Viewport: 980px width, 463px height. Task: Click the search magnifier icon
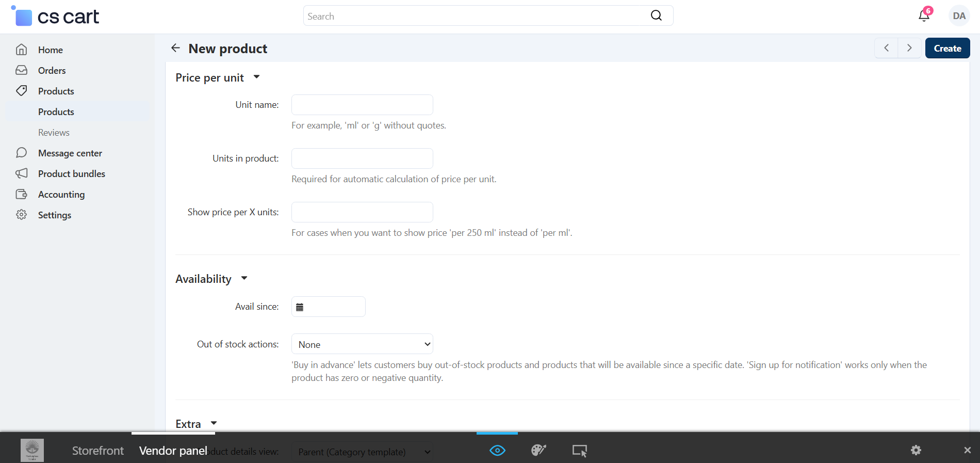pos(656,15)
